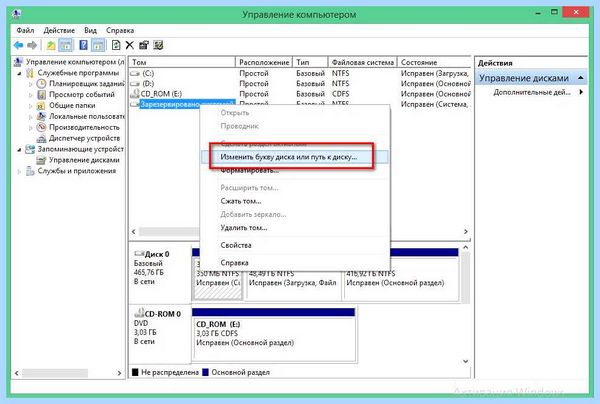Choose Справка at the context menu bottom
This screenshot has height=404, width=600.
coord(294,263)
